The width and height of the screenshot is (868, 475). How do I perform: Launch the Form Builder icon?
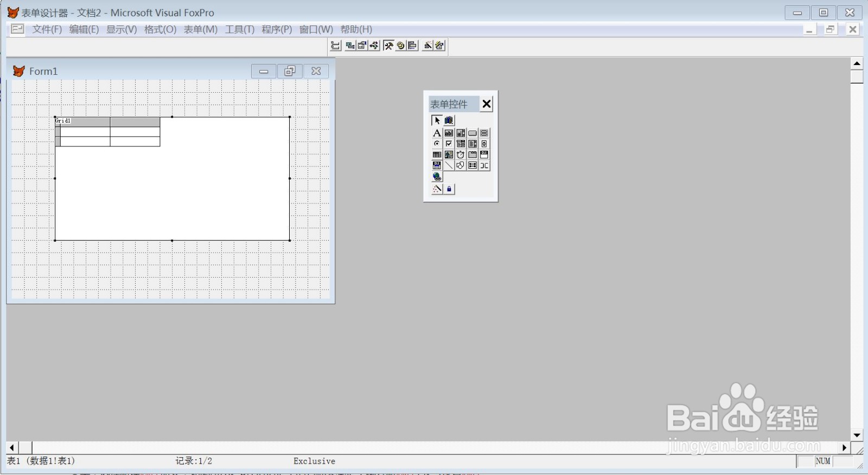[x=427, y=46]
